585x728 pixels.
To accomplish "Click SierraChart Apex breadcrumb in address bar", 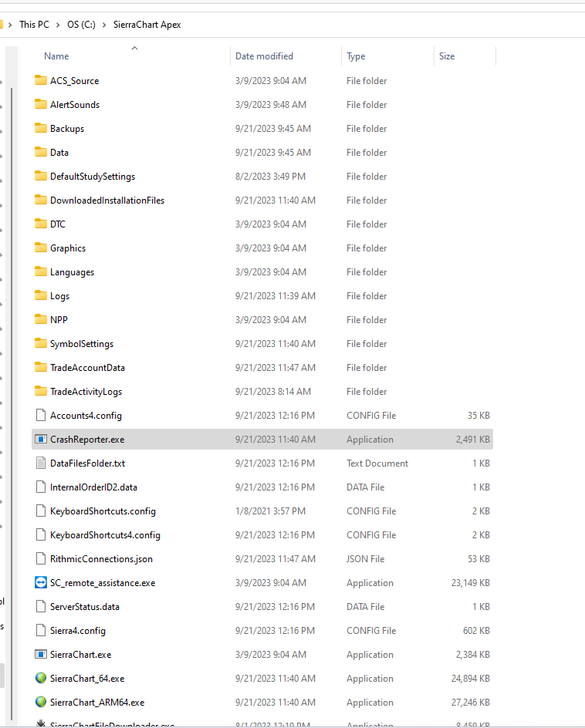I will coord(147,25).
